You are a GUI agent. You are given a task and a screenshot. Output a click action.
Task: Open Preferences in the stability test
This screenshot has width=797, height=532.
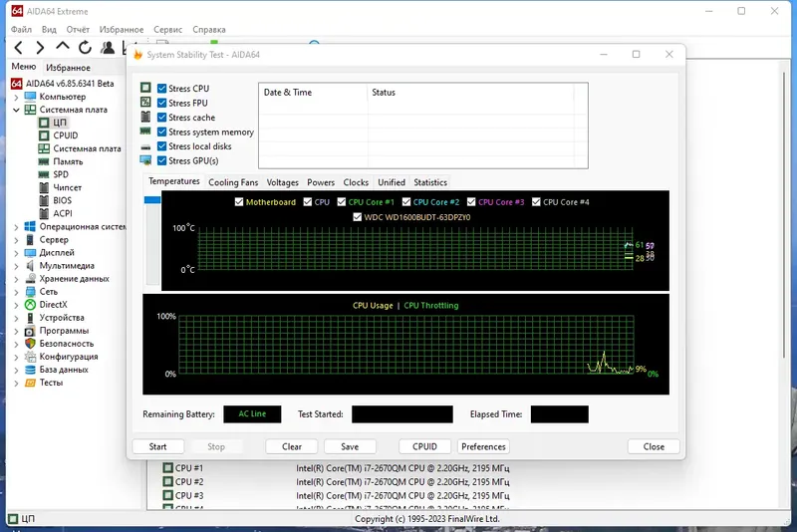click(483, 446)
